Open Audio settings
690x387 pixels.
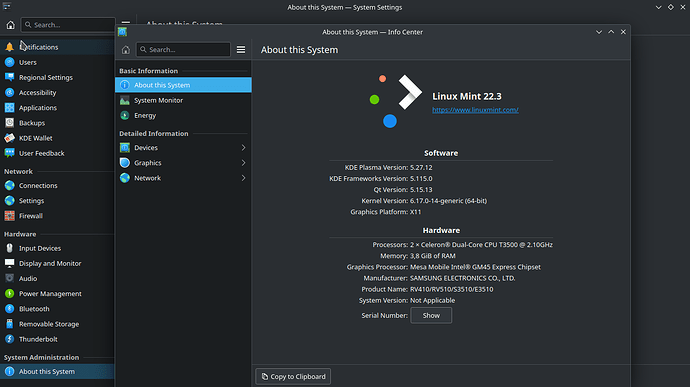point(57,279)
